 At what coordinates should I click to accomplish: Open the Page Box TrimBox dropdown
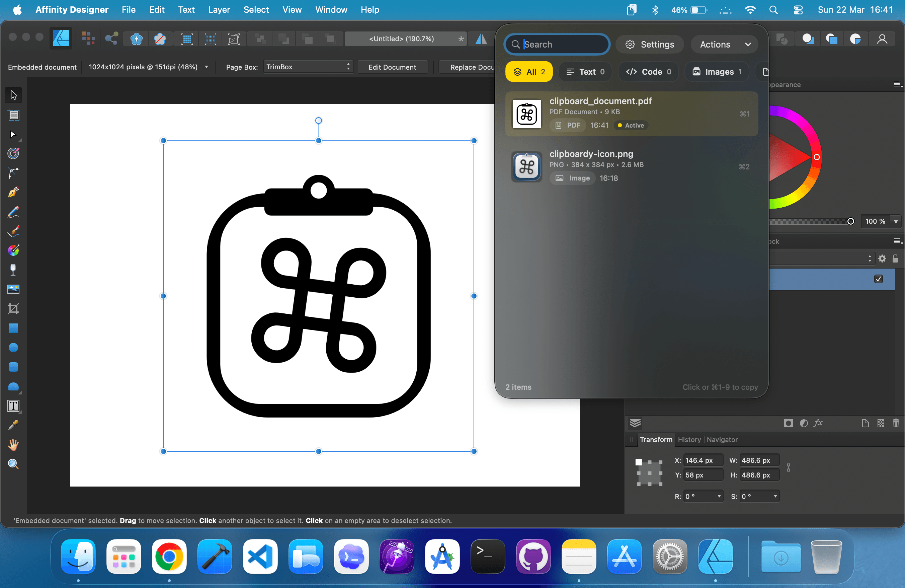308,67
